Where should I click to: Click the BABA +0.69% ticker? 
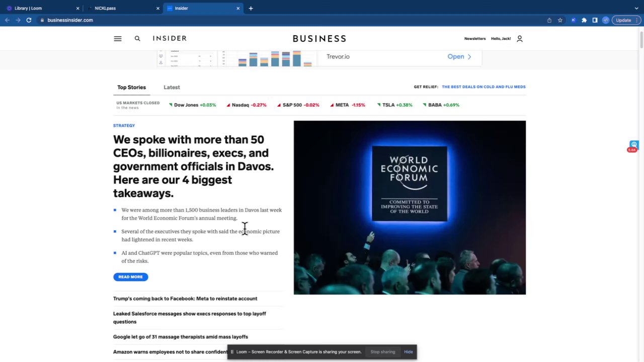point(441,105)
